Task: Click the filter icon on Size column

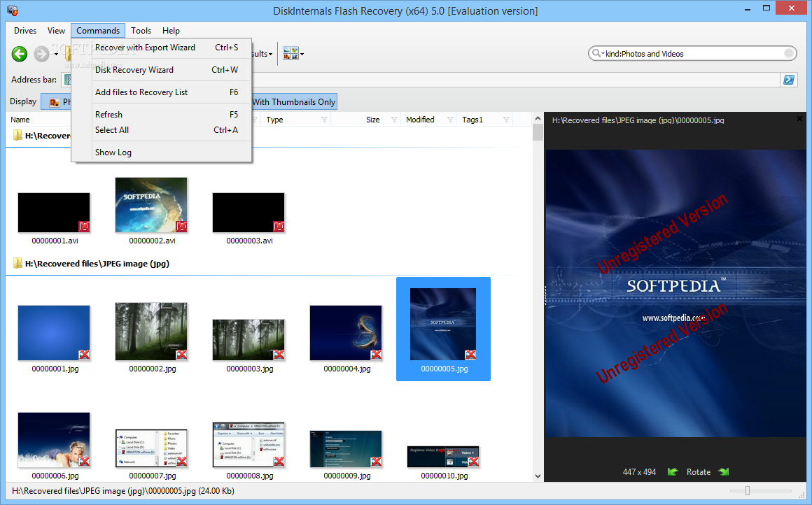Action: [394, 120]
